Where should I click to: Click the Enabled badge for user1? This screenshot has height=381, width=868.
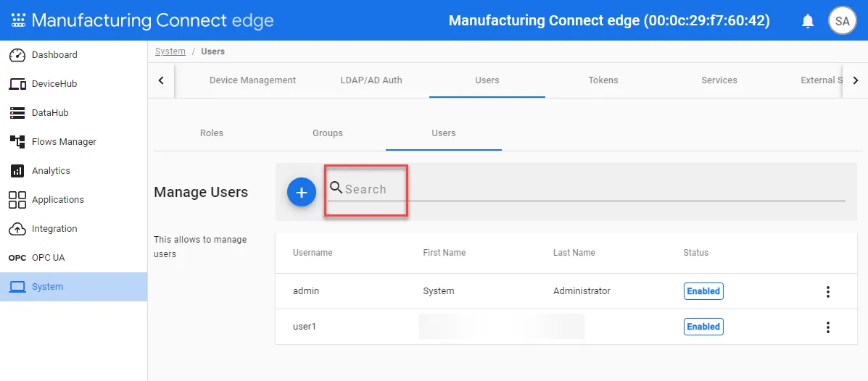click(x=703, y=326)
